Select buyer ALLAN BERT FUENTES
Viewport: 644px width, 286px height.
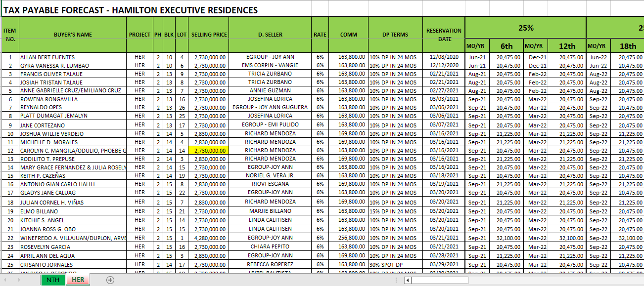pyautogui.click(x=73, y=57)
